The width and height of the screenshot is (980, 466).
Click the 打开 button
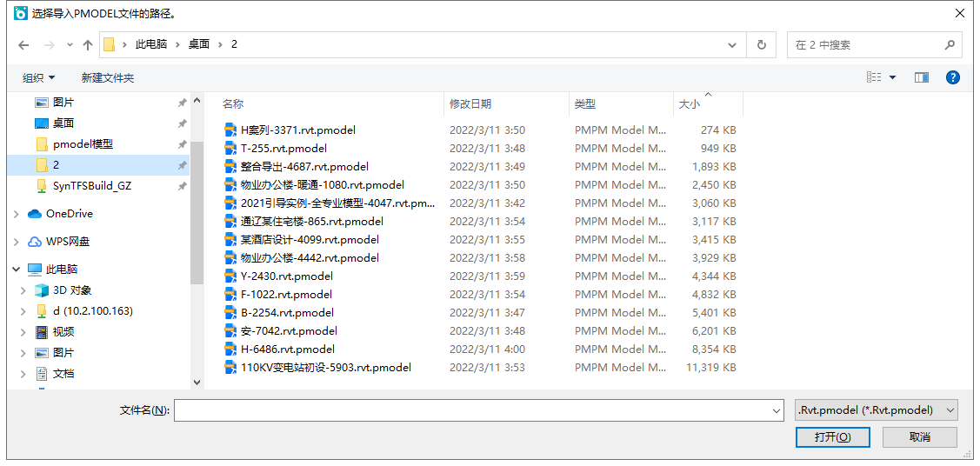[x=832, y=436]
